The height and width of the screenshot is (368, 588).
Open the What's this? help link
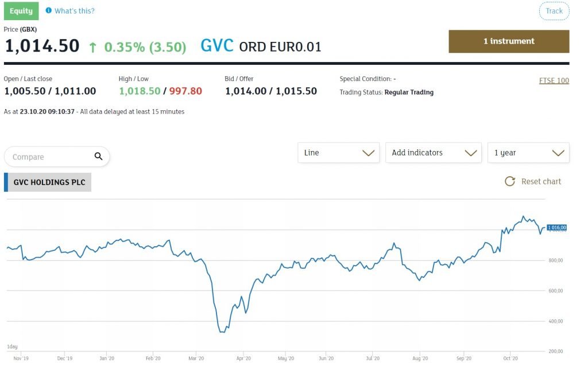click(75, 11)
